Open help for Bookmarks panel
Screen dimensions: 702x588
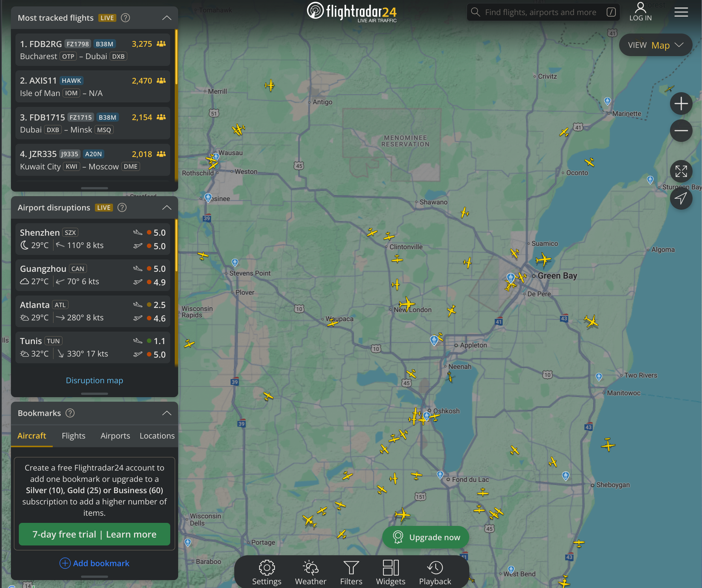(70, 413)
